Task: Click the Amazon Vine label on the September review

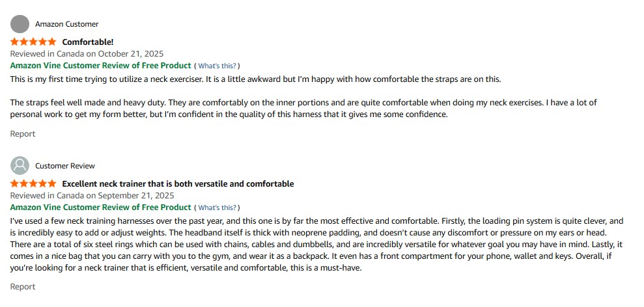Action: tap(101, 207)
